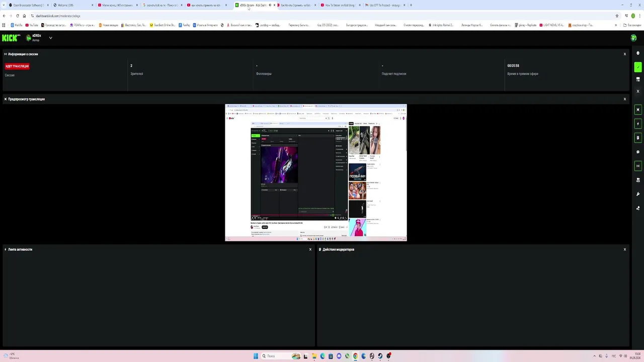The height and width of the screenshot is (362, 644).
Task: Click the sidebar icon below the bracket widget
Action: click(x=638, y=179)
